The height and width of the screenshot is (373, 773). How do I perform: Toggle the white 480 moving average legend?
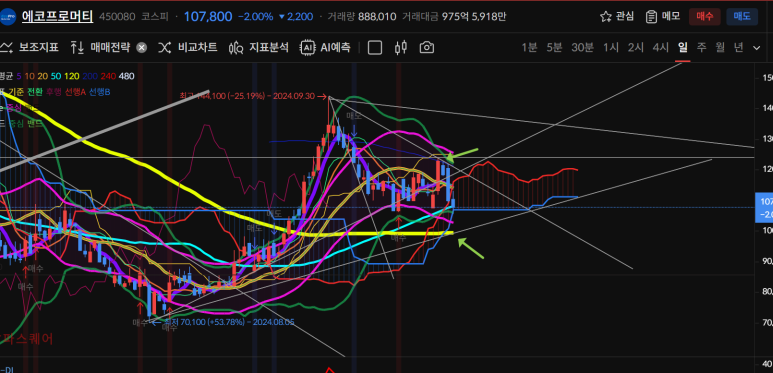(126, 76)
